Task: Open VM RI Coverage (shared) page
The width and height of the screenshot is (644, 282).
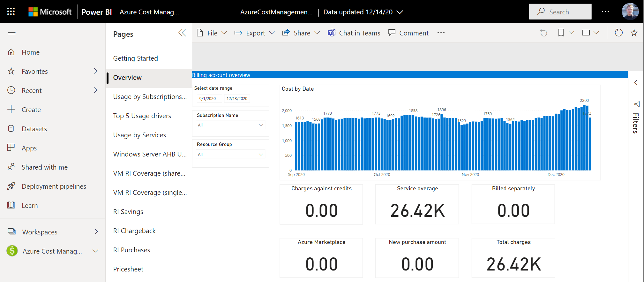Action: tap(149, 173)
